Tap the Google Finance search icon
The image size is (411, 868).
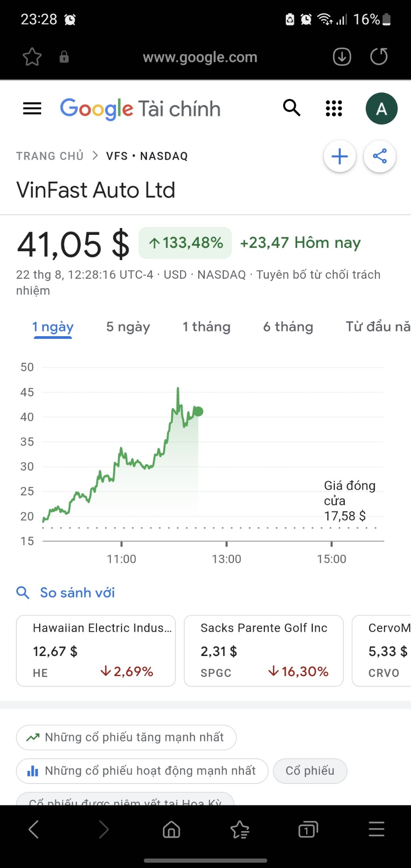tap(292, 108)
